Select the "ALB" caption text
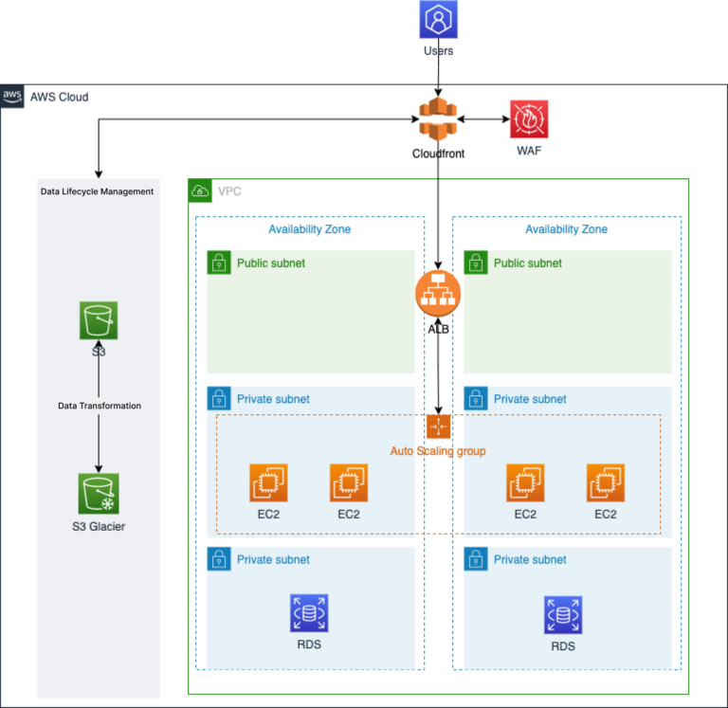Screen dimensions: 728x708 (438, 329)
